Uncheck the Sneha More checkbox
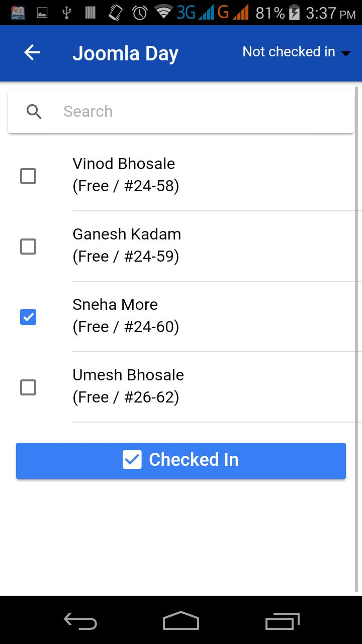 (28, 317)
